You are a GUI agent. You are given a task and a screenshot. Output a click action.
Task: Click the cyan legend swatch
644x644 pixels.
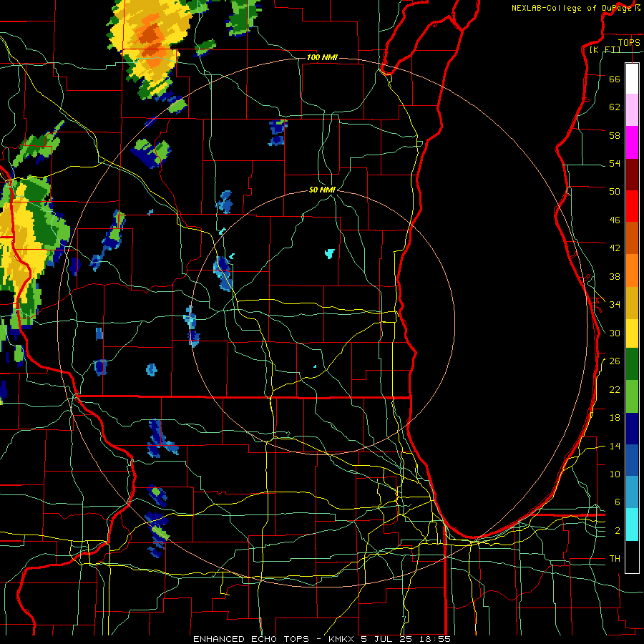[x=632, y=524]
